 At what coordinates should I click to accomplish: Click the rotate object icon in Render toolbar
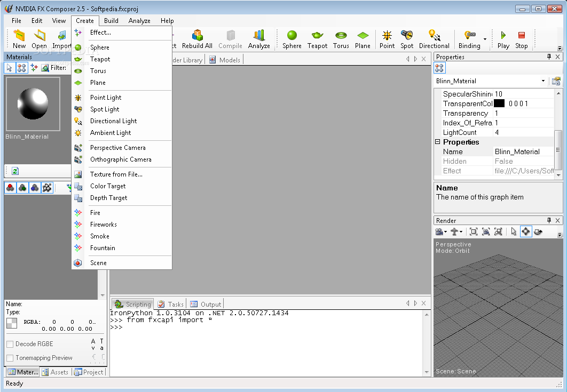pos(538,231)
